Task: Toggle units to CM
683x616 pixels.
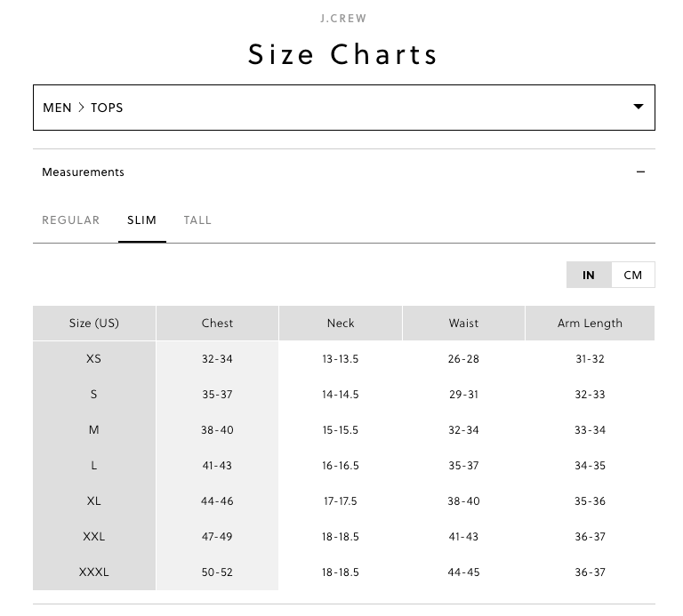Action: coord(633,276)
